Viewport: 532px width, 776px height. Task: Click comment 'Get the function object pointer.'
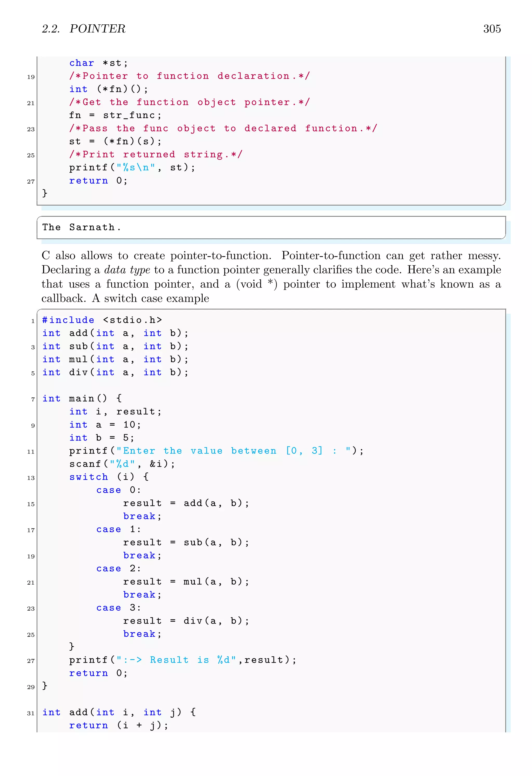point(190,102)
